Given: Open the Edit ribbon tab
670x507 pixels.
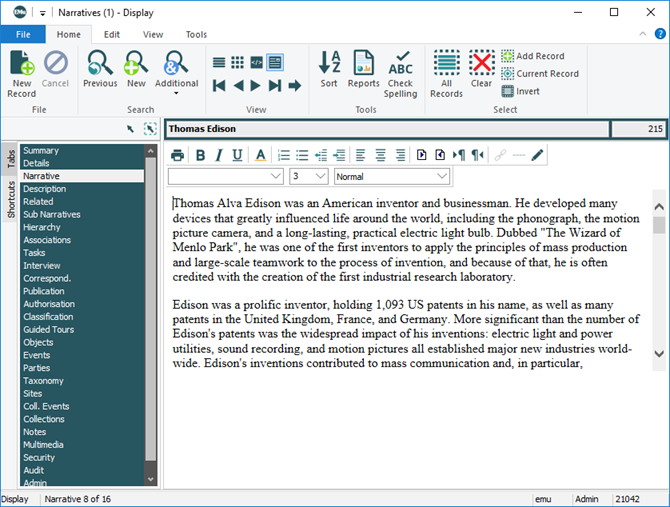Looking at the screenshot, I should coord(112,34).
